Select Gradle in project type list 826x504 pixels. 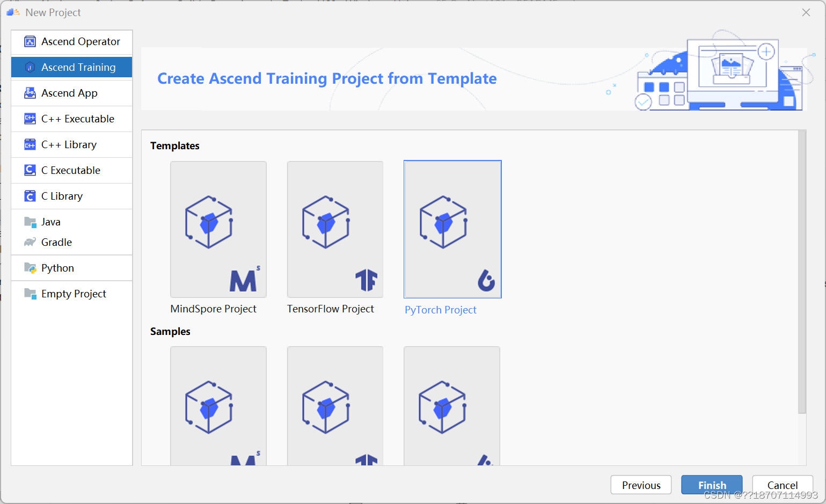(x=72, y=242)
